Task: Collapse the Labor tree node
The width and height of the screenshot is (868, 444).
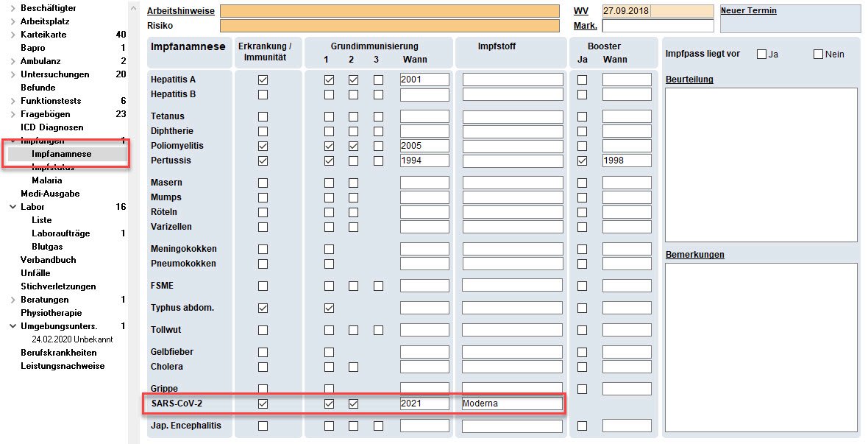Action: pyautogui.click(x=13, y=207)
